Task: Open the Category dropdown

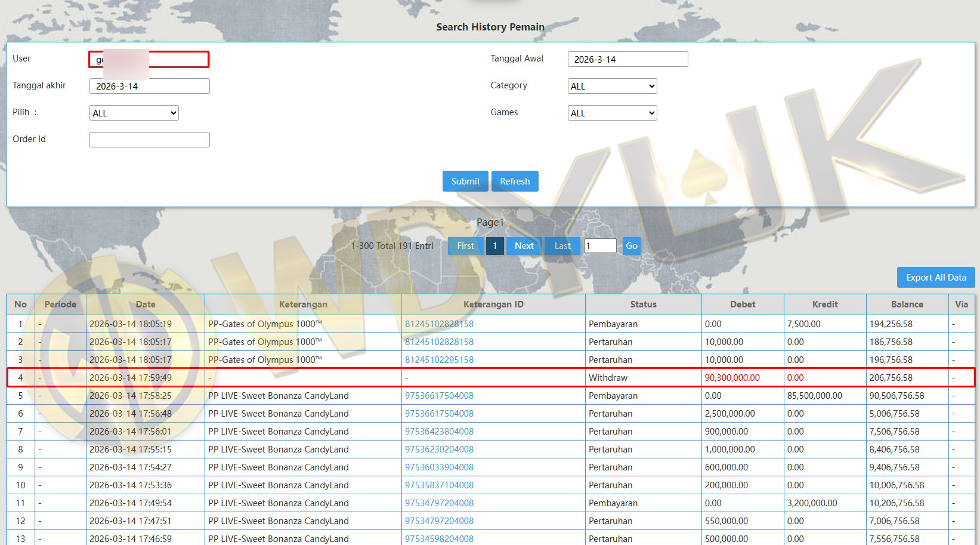Action: point(612,86)
